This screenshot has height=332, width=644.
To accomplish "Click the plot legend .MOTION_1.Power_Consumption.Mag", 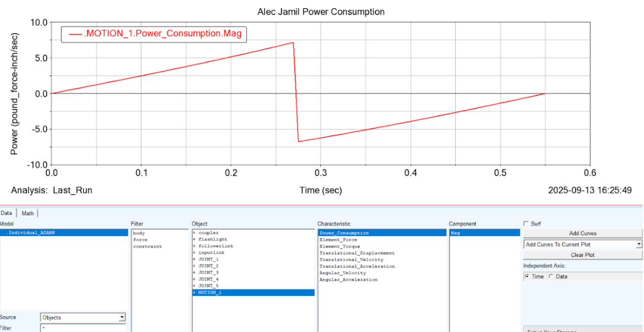I will tap(155, 34).
